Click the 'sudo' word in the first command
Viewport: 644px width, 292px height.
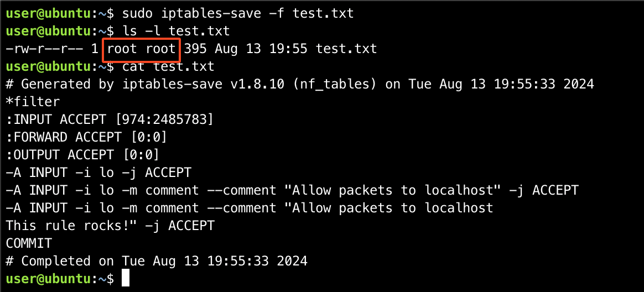(x=138, y=13)
